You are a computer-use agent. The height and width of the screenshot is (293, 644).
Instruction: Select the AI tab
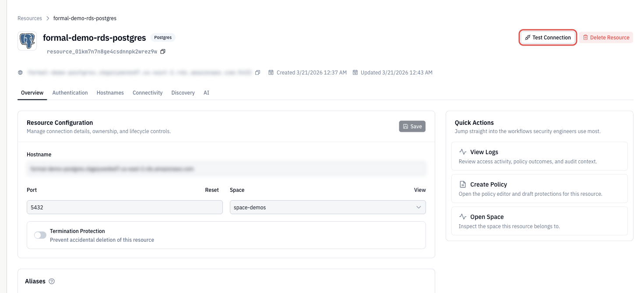click(x=206, y=93)
